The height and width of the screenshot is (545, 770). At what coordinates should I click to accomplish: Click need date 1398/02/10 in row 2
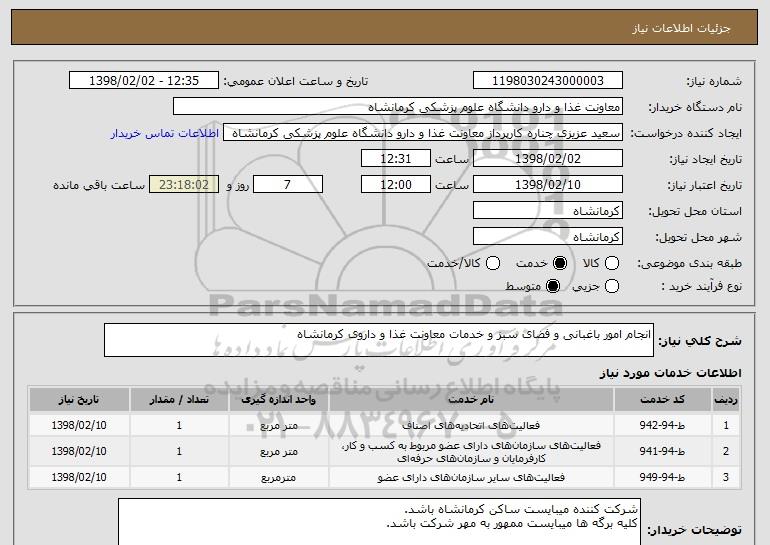(x=79, y=452)
